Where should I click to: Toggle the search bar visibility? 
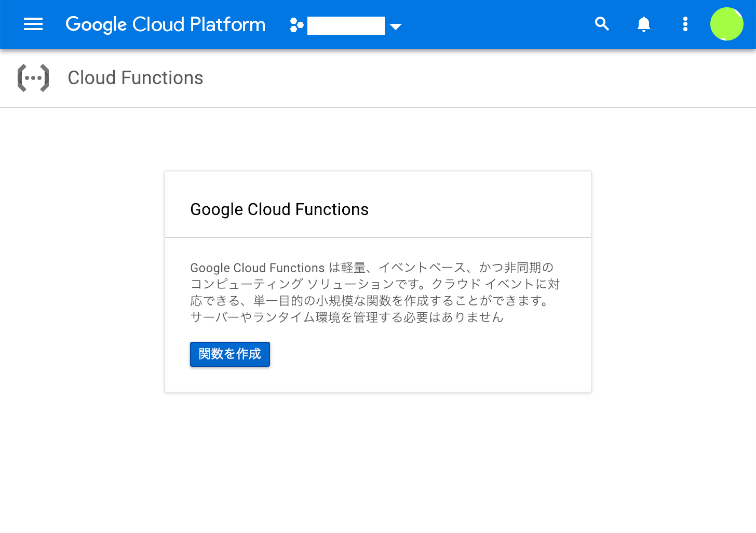click(x=602, y=24)
